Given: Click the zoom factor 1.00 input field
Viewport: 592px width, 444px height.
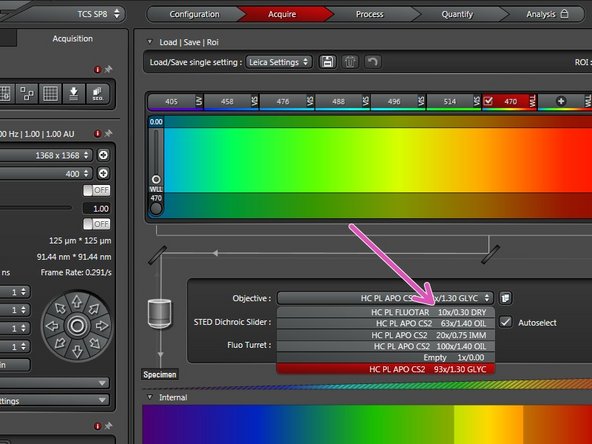Looking at the screenshot, I should (97, 208).
